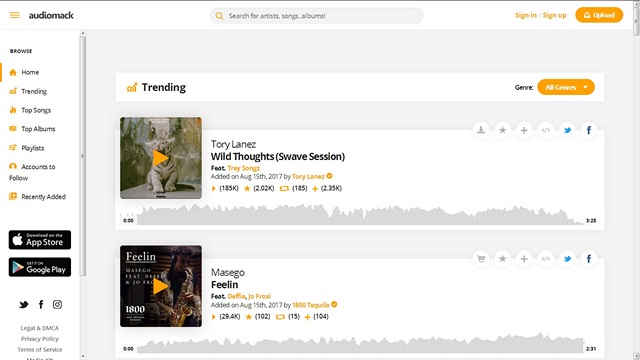Expand the All Genres dropdown
This screenshot has height=360, width=640.
click(x=566, y=87)
